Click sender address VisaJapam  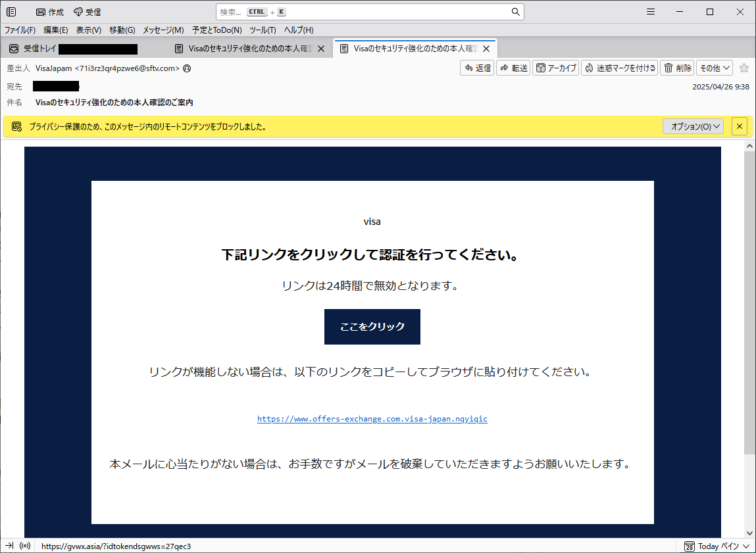(107, 68)
